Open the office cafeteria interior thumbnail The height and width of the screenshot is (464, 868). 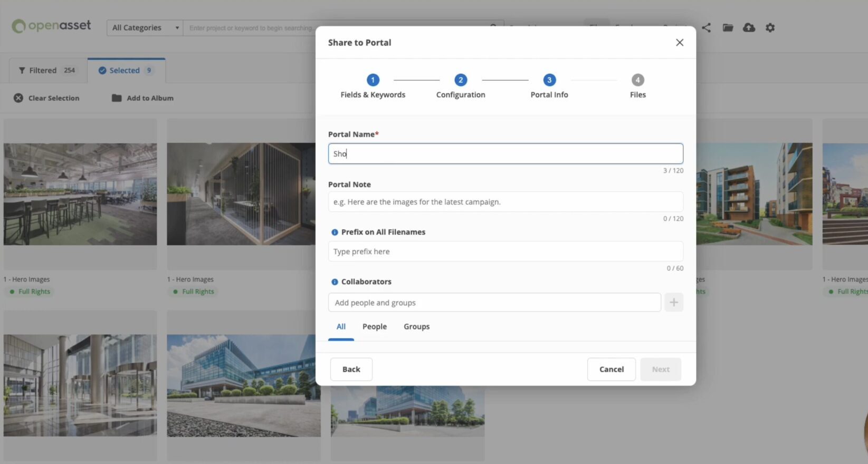(80, 194)
